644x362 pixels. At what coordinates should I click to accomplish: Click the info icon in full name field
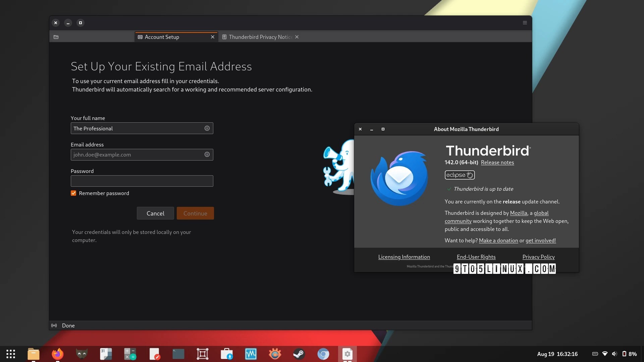[207, 128]
